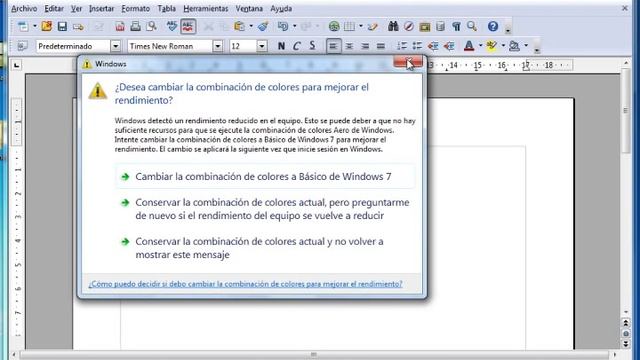This screenshot has height=360, width=640.
Task: Click the Paste clipboard icon
Action: tap(240, 27)
